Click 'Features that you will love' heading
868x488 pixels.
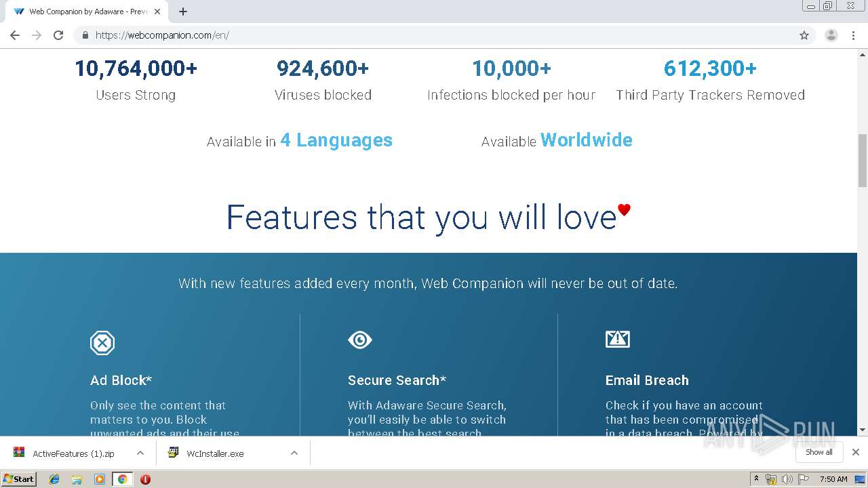click(x=420, y=218)
